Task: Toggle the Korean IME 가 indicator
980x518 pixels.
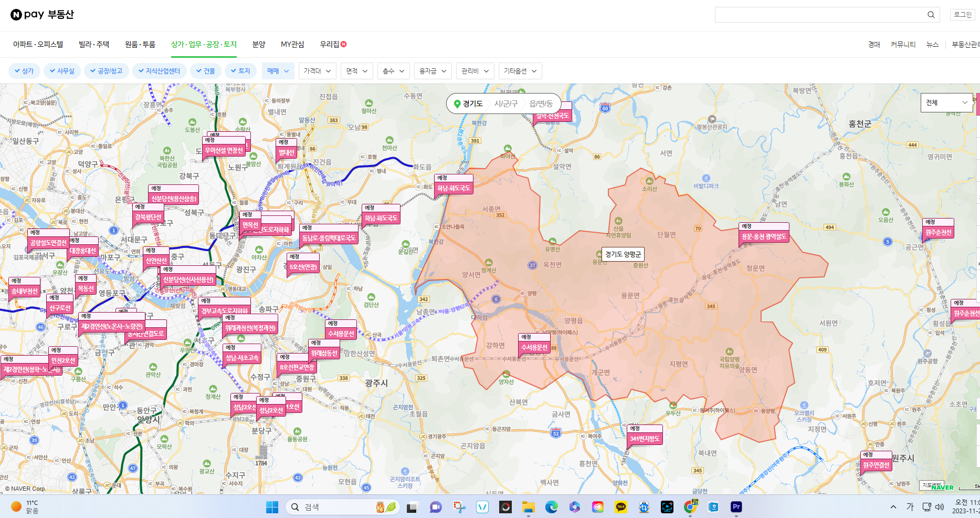Action: point(910,507)
